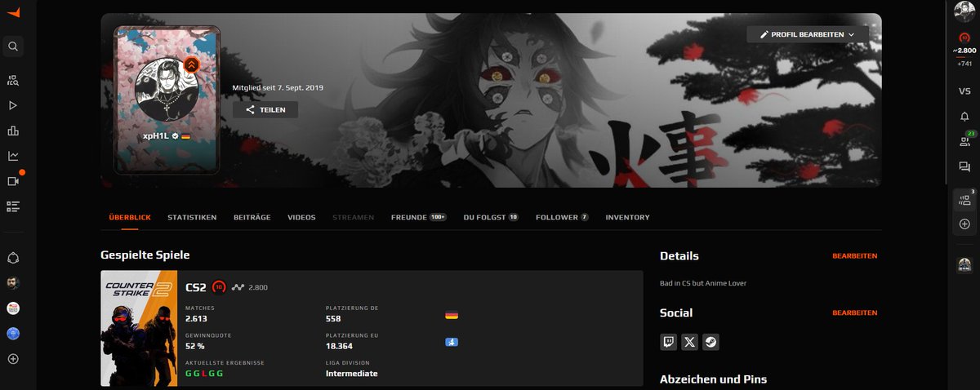Click the plus circle icon in right sidebar

964,224
